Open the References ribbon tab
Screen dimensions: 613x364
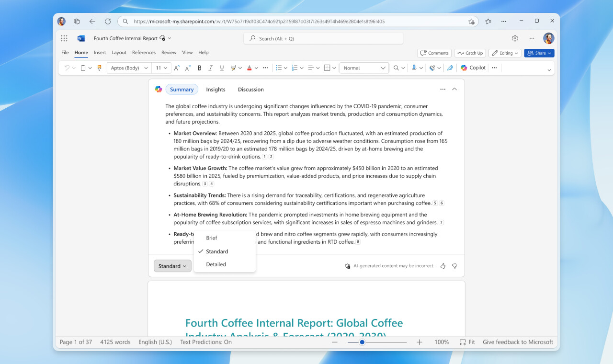(144, 52)
